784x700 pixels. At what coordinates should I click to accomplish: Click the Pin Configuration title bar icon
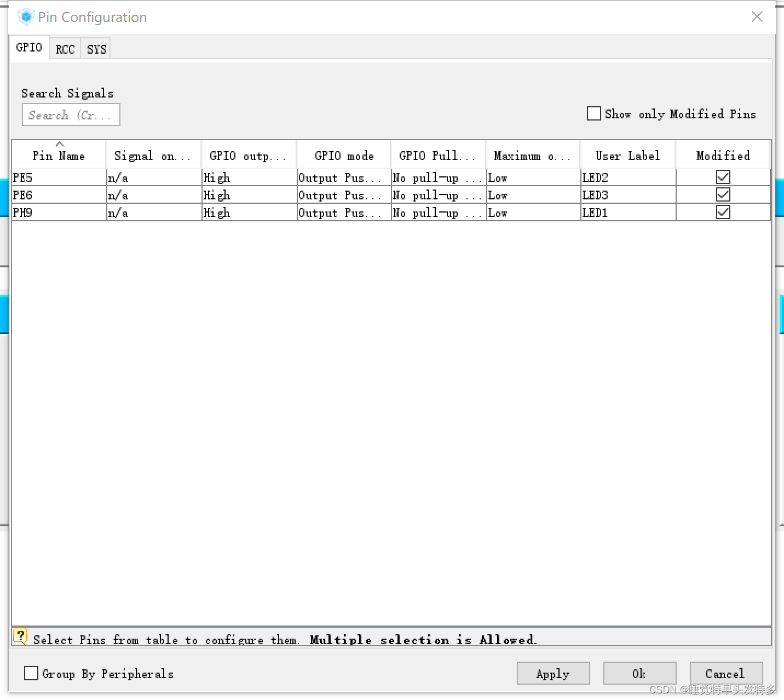[25, 16]
